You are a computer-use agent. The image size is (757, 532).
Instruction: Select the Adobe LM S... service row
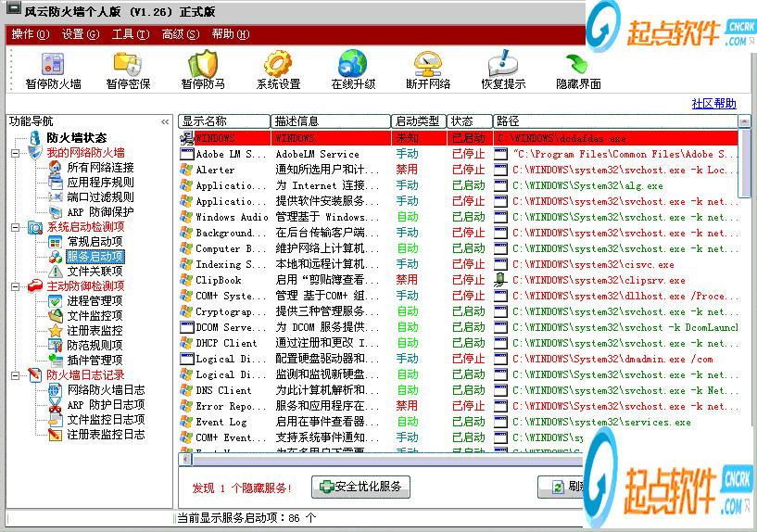click(x=458, y=154)
